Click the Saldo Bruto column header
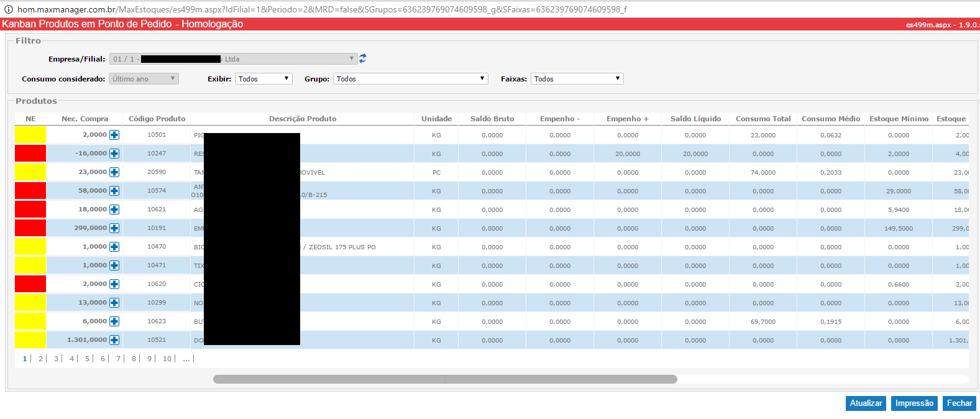Viewport: 980px width, 419px height. (492, 119)
